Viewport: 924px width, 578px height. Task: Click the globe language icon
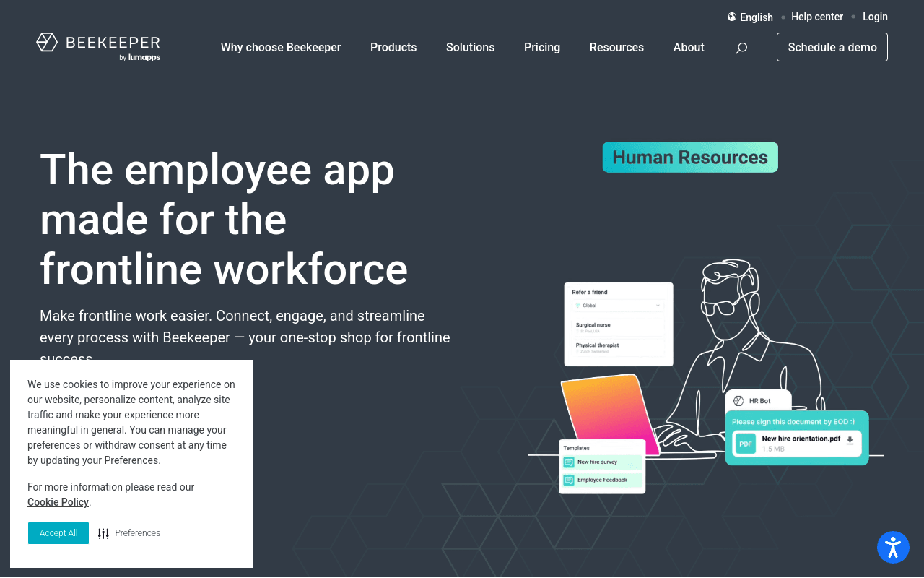(x=732, y=17)
